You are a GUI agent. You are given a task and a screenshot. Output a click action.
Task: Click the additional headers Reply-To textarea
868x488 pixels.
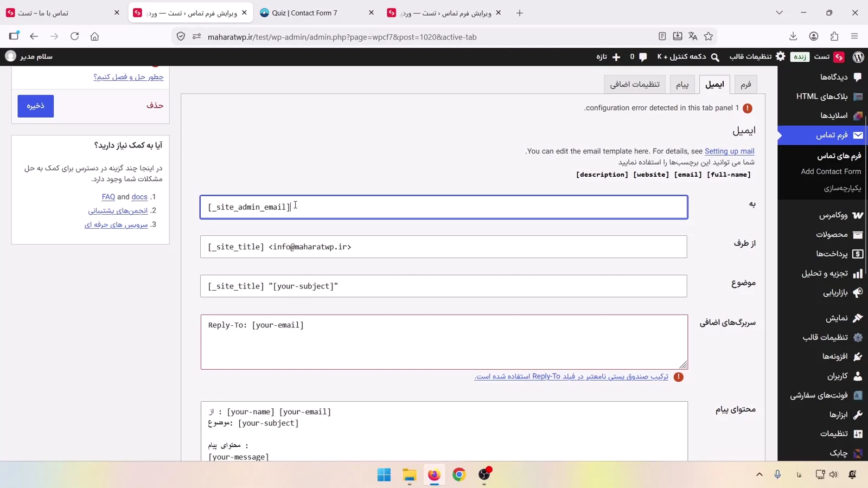444,342
